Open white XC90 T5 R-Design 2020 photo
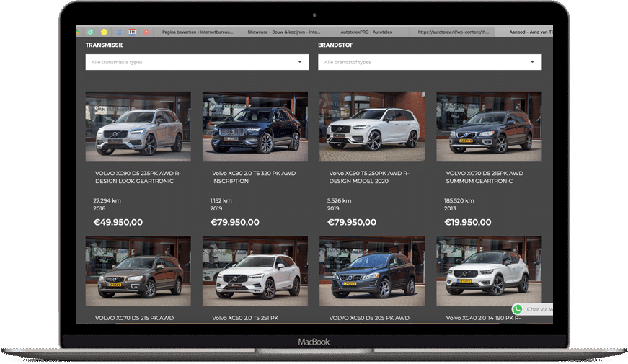628x364 pixels. [x=372, y=127]
